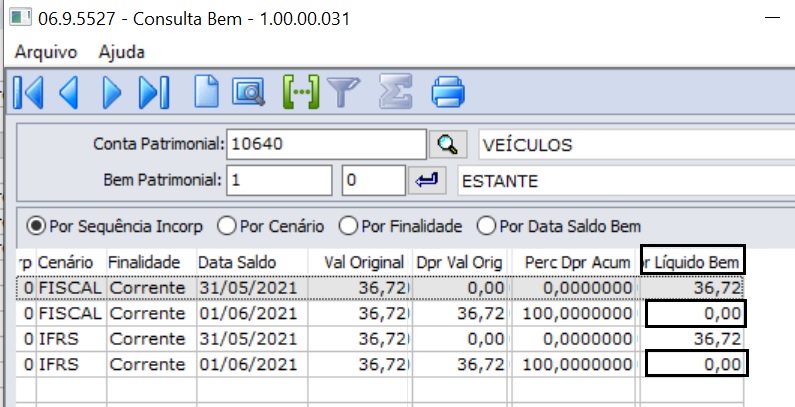This screenshot has width=795, height=407.
Task: Open the Ajuda menu
Action: (x=122, y=52)
